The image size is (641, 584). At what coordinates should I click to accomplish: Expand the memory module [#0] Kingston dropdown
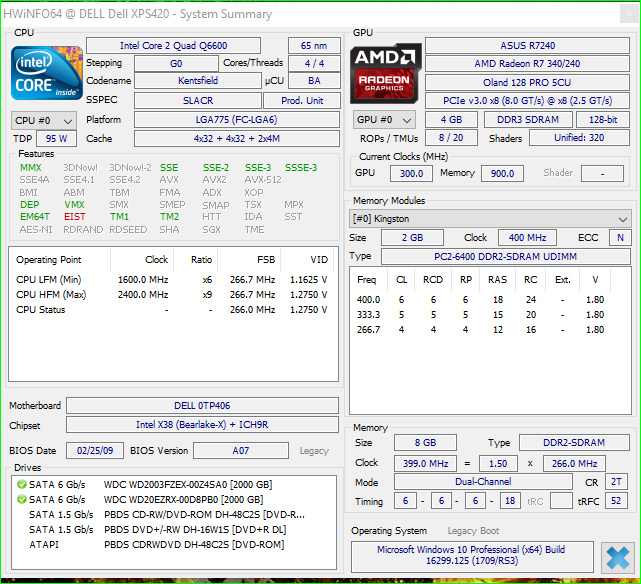[490, 219]
